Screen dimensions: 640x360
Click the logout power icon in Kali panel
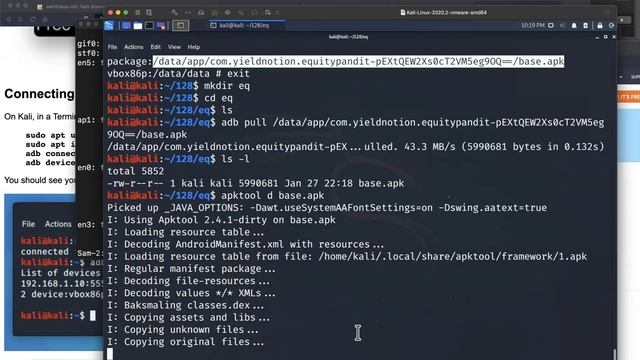[611, 25]
